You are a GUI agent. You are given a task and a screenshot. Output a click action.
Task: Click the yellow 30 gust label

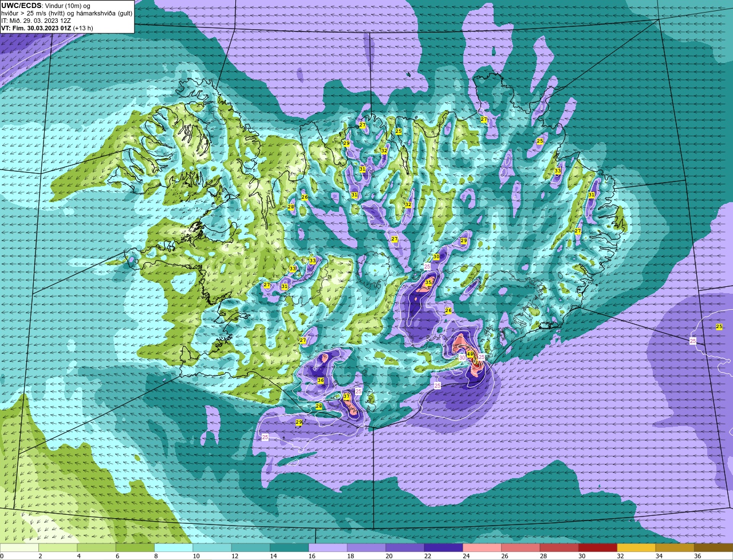436,257
